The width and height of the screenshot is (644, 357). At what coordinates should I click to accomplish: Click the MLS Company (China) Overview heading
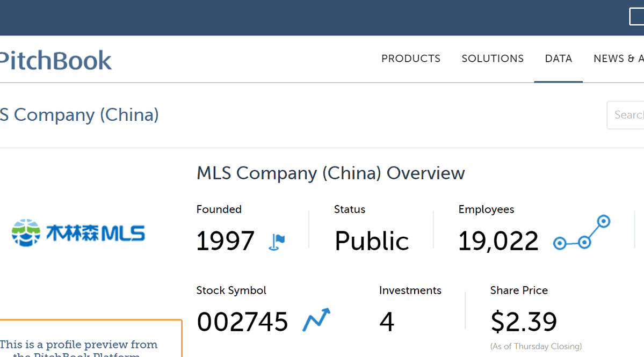330,173
